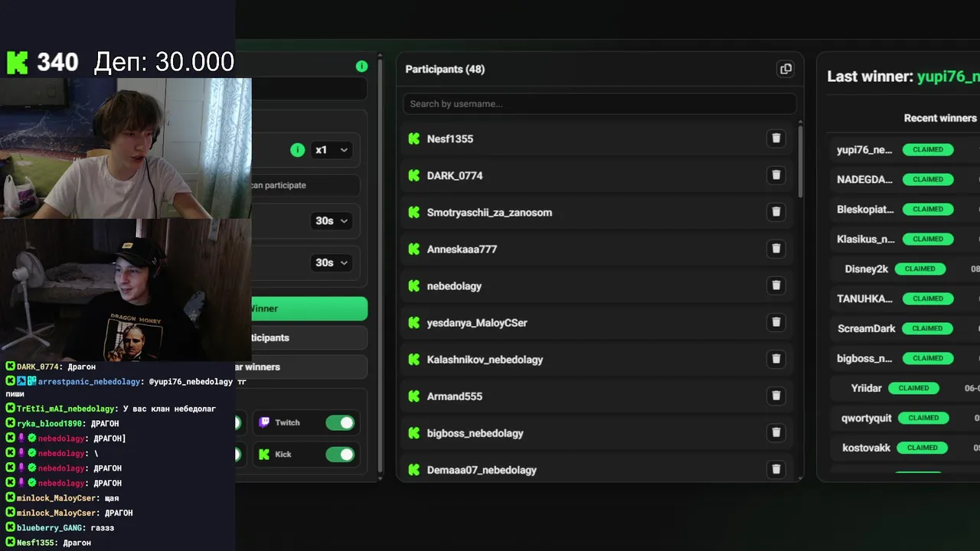This screenshot has width=980, height=551.
Task: Click green info icon at settings panel top
Action: 361,67
